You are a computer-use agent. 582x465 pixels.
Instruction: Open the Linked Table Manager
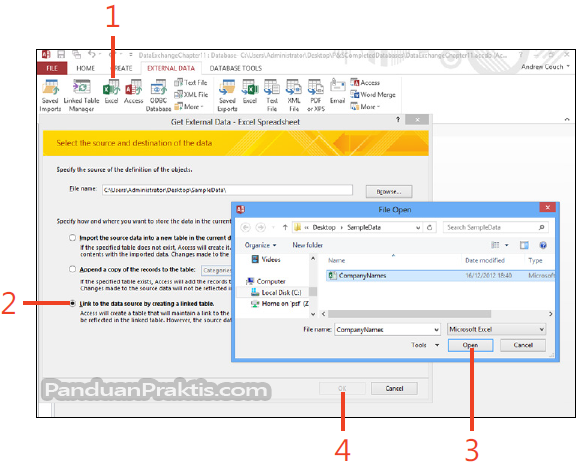pos(81,96)
